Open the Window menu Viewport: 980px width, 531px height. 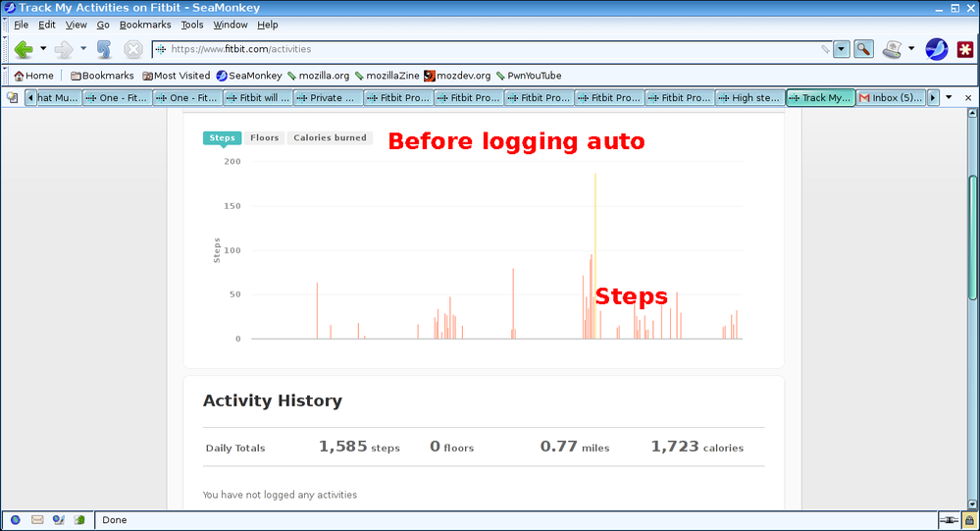click(230, 25)
